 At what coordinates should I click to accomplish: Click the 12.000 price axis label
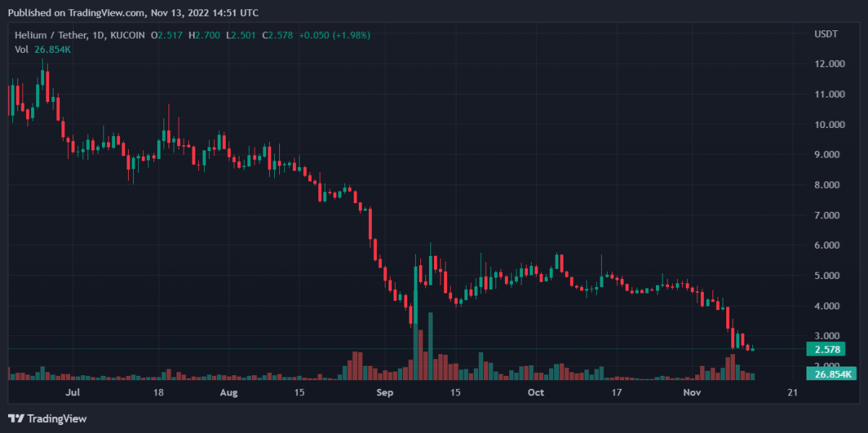pyautogui.click(x=829, y=64)
